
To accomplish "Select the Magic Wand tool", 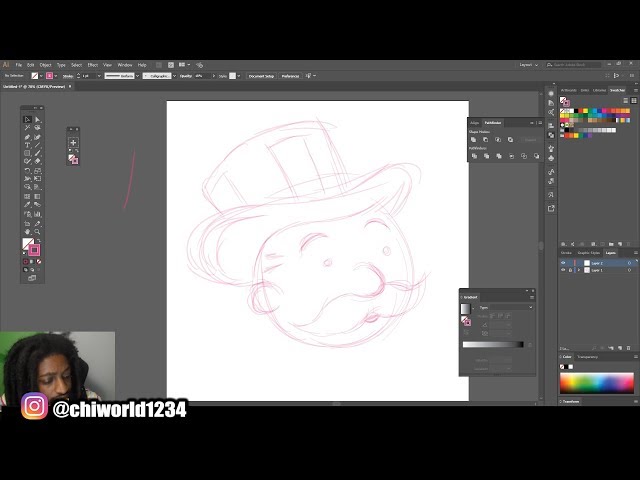I will pos(27,128).
